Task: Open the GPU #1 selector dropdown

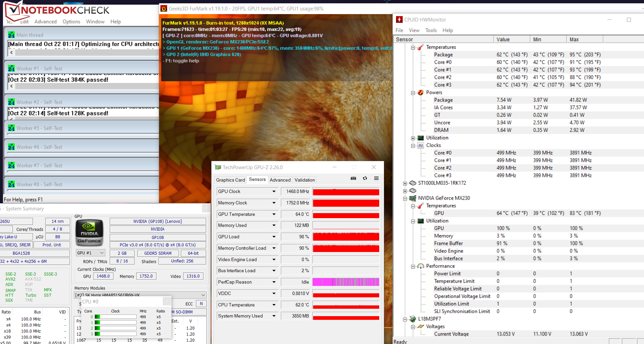Action: [102, 253]
